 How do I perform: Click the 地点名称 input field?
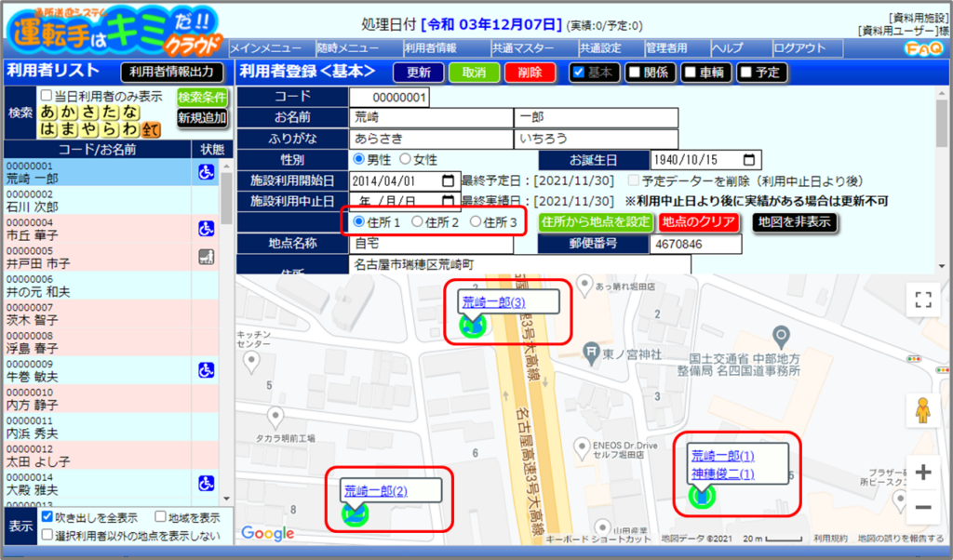click(x=432, y=244)
